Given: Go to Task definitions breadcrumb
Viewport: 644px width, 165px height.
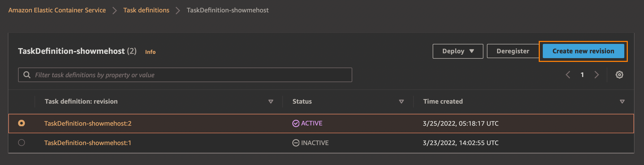Looking at the screenshot, I should 146,10.
